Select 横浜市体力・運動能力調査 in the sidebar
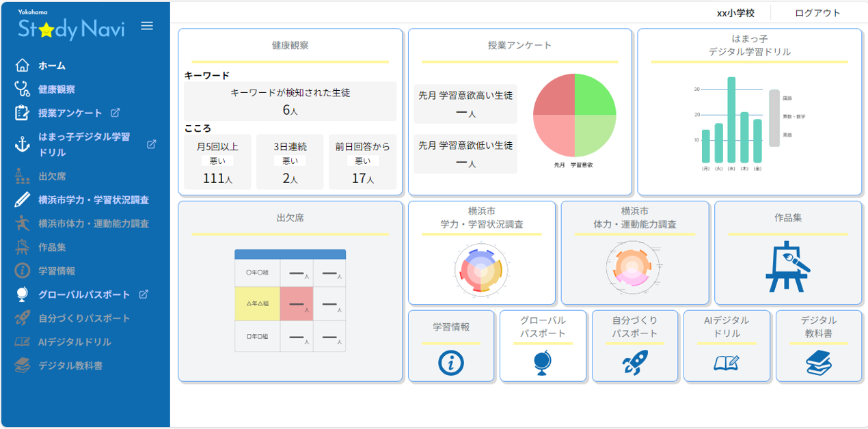The image size is (868, 429). coord(94,223)
